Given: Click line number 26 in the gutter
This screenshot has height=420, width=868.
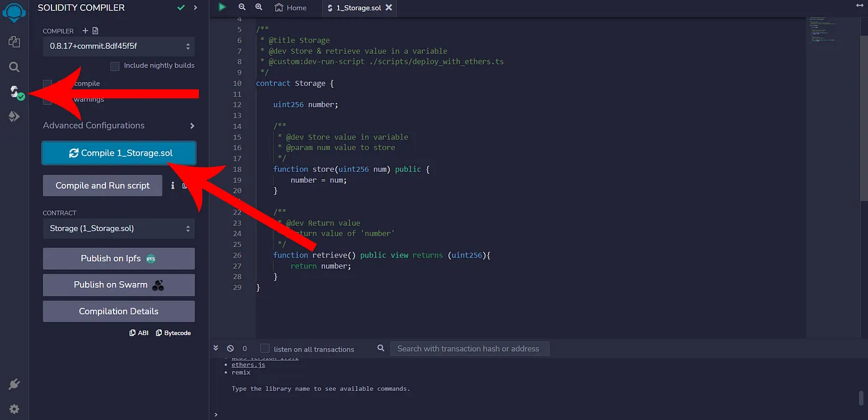Looking at the screenshot, I should tap(237, 255).
